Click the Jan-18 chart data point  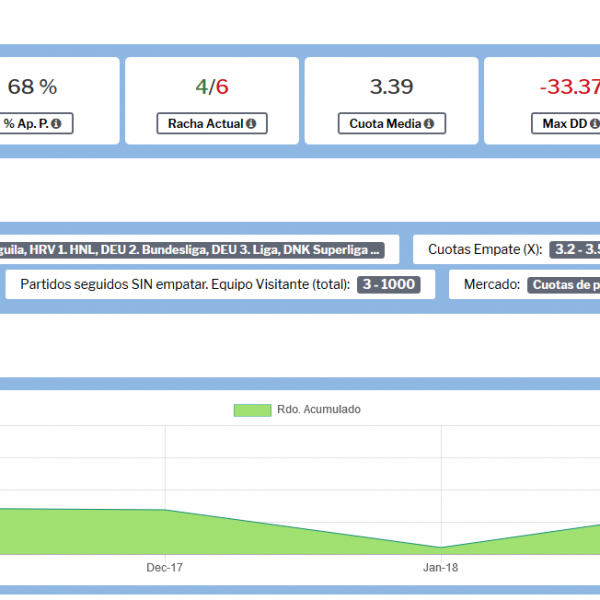click(x=441, y=547)
